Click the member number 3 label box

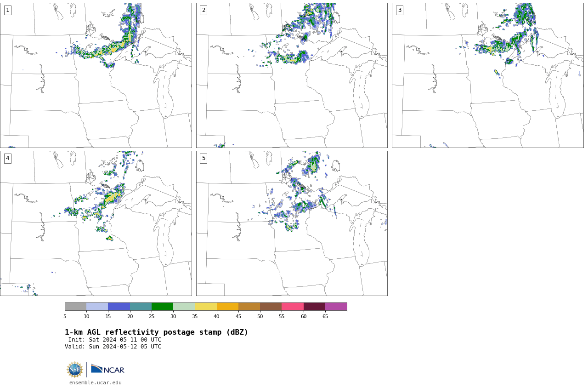[x=400, y=10]
